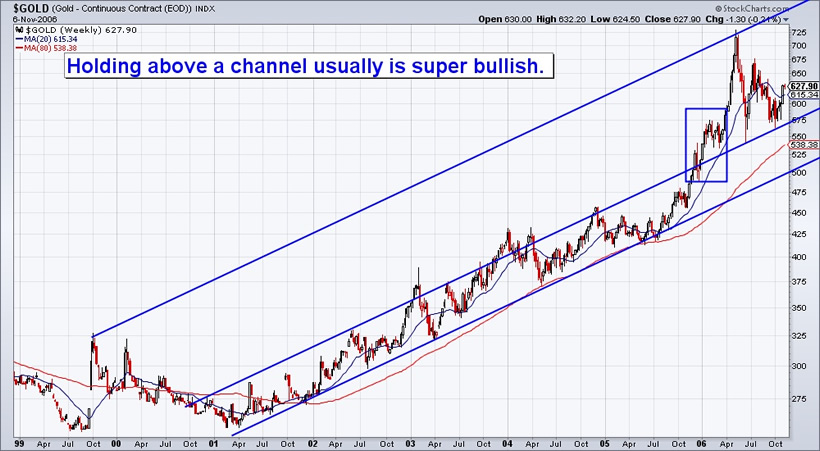Click the 627.90 current price tag on axis
The width and height of the screenshot is (820, 451).
[804, 86]
